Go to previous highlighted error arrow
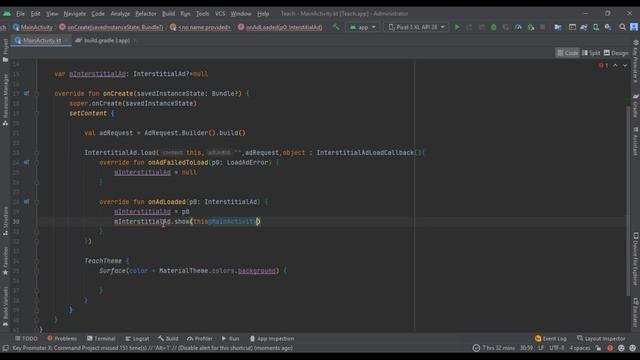Screen dimensions: 640x360 pos(616,65)
